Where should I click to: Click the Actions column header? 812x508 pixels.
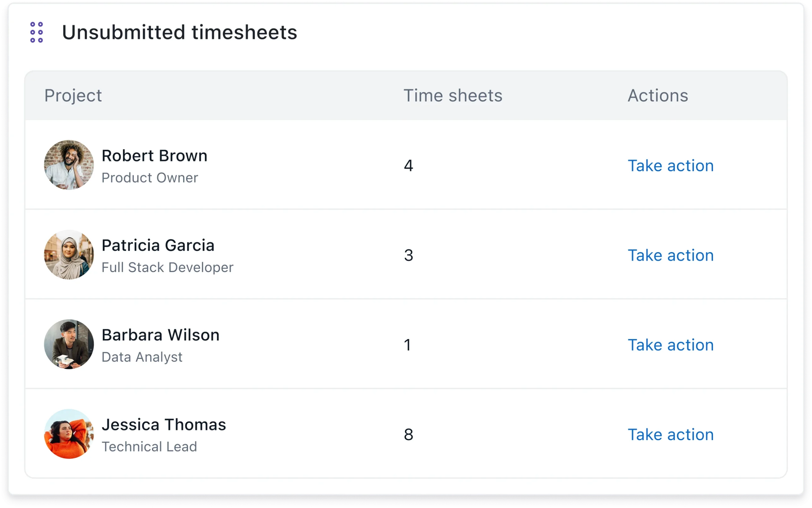(x=658, y=95)
